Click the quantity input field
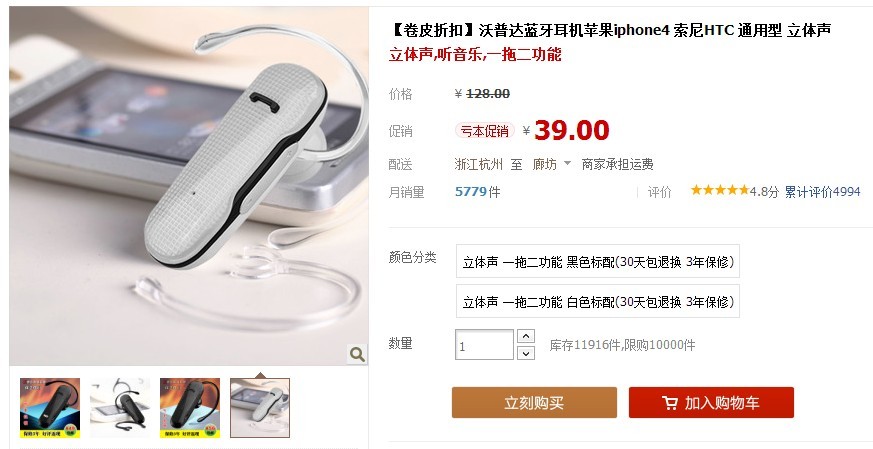 click(x=484, y=345)
